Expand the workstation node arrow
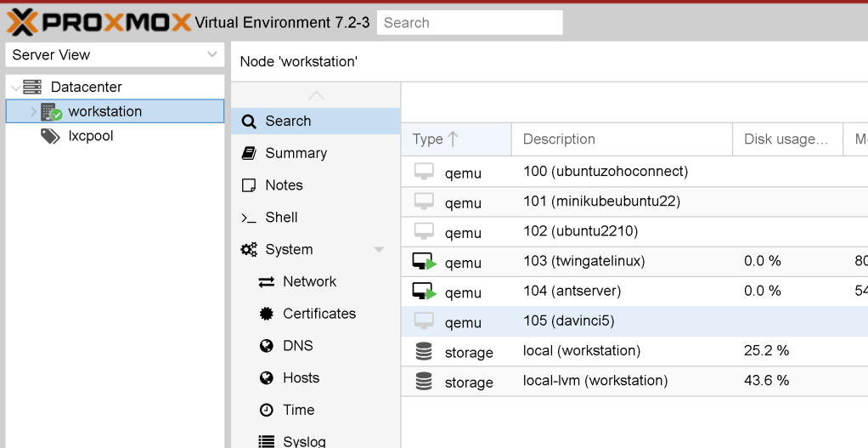 pyautogui.click(x=33, y=111)
